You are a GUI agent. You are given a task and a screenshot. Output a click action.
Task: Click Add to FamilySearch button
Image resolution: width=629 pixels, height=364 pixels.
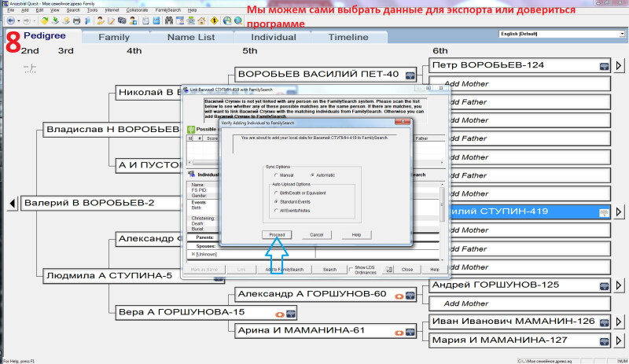point(285,270)
